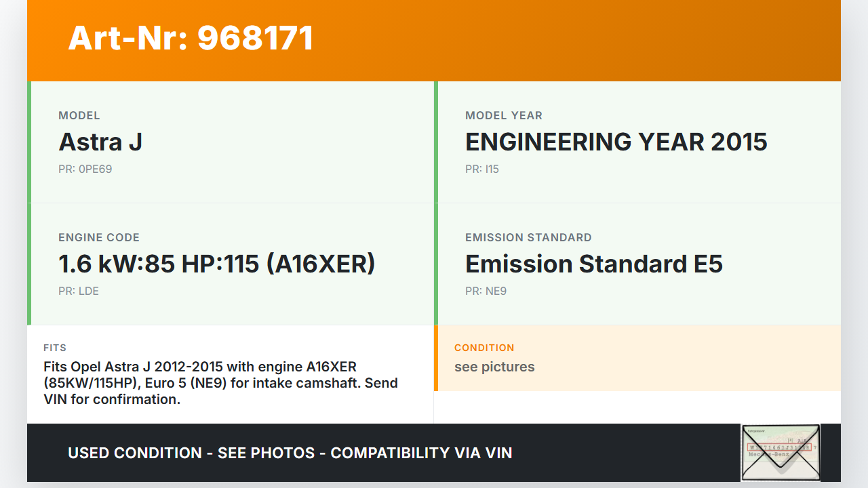Screen dimensions: 868x488
Task: Select the 1.6 kW:85 HP:115 (A16XER) value
Action: [x=217, y=264]
